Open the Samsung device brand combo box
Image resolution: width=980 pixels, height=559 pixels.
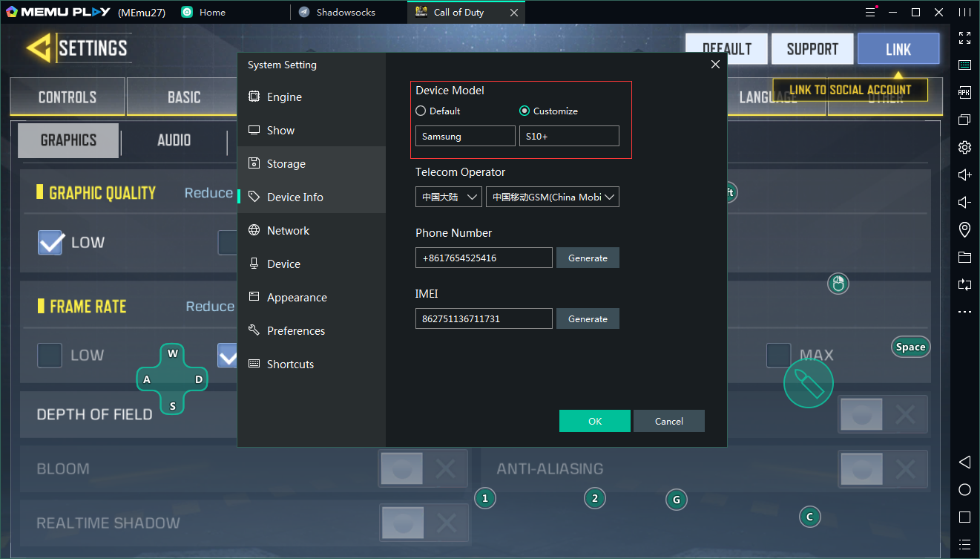coord(464,136)
